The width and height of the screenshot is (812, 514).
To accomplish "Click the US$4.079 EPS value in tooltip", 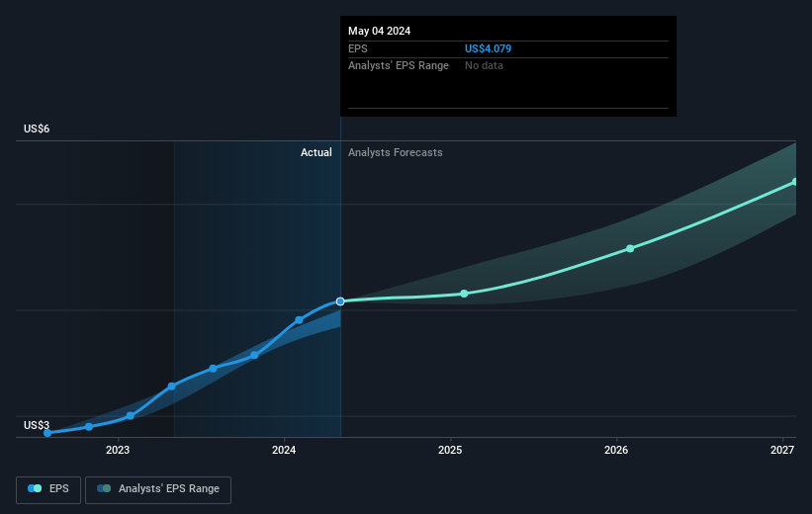I will coord(488,48).
